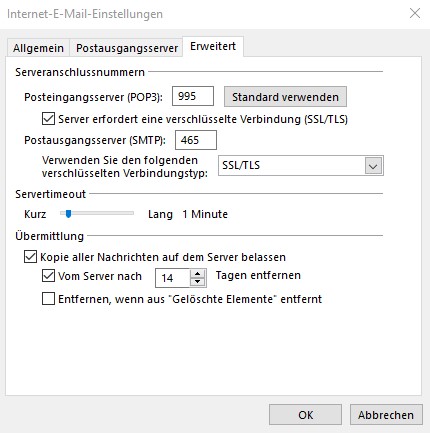
Task: Toggle the SSL/TLS encrypted connection checkbox
Action: click(x=48, y=119)
